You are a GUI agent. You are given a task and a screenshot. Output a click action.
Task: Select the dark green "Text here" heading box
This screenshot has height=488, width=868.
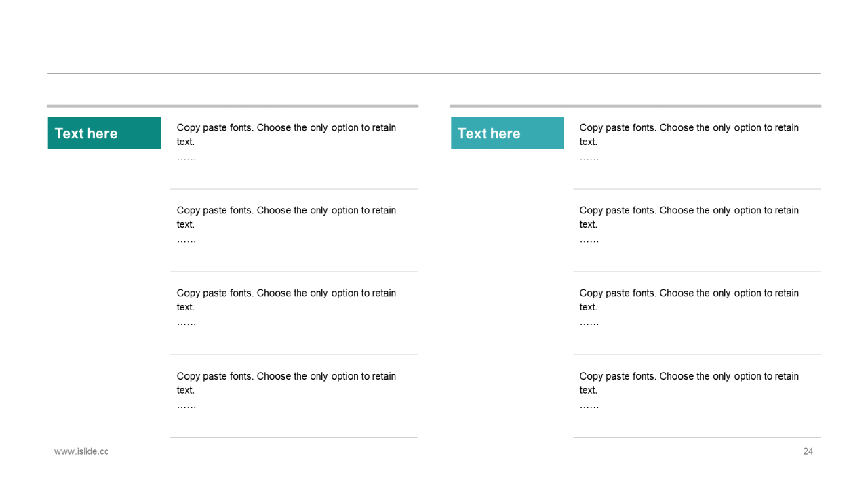pyautogui.click(x=104, y=133)
